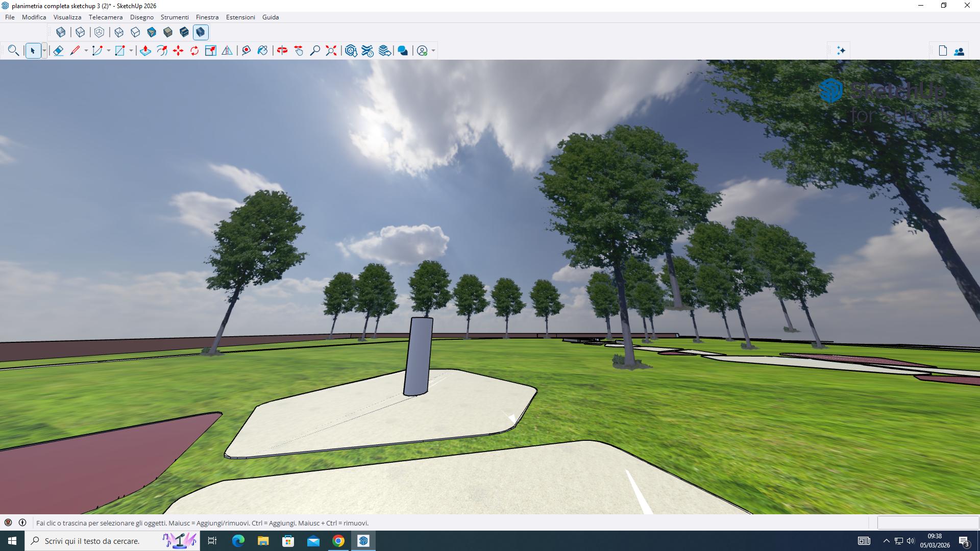Open Chrome from the taskbar
This screenshot has height=551, width=980.
(x=338, y=541)
